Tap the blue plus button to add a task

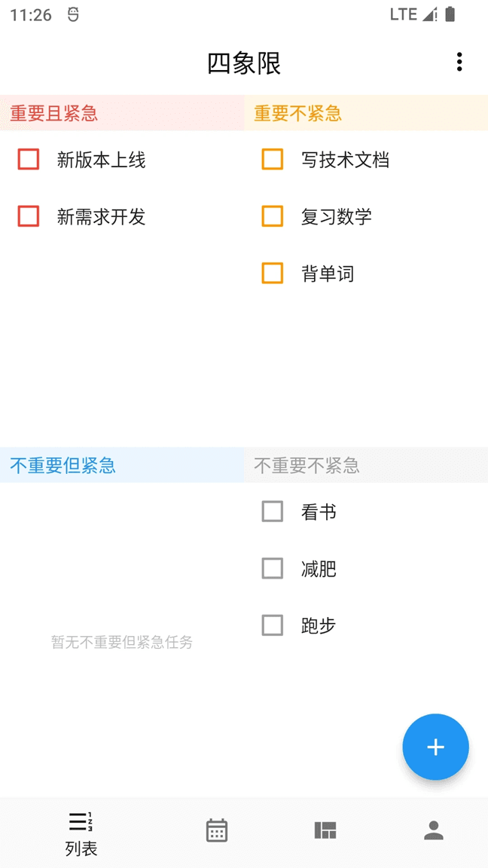click(x=435, y=747)
